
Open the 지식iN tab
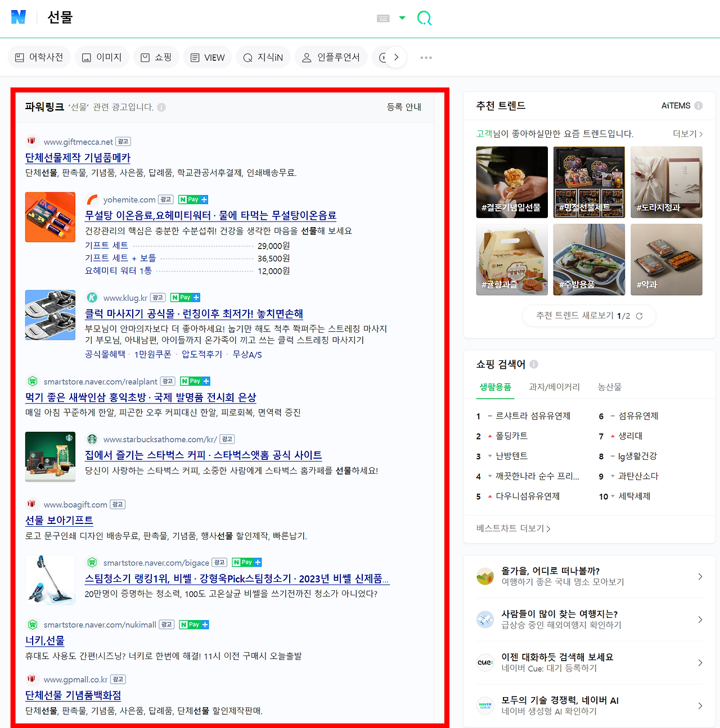tap(263, 57)
